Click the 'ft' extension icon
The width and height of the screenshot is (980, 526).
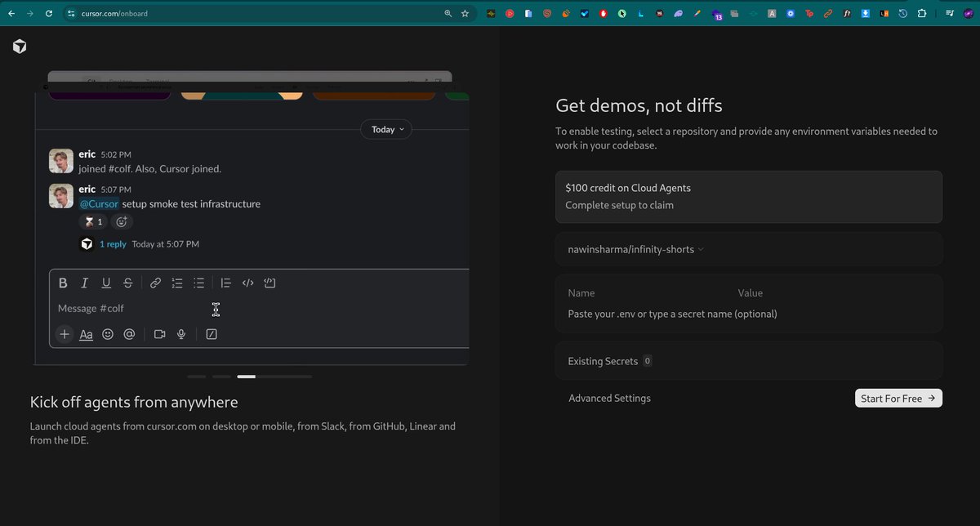847,14
